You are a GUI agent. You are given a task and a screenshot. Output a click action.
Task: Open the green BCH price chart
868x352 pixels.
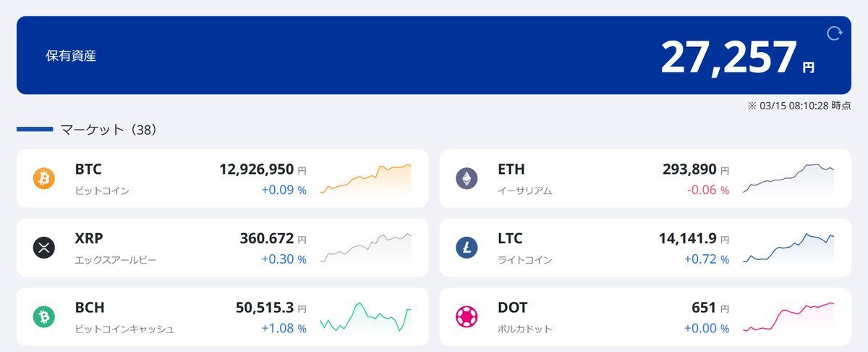[365, 317]
